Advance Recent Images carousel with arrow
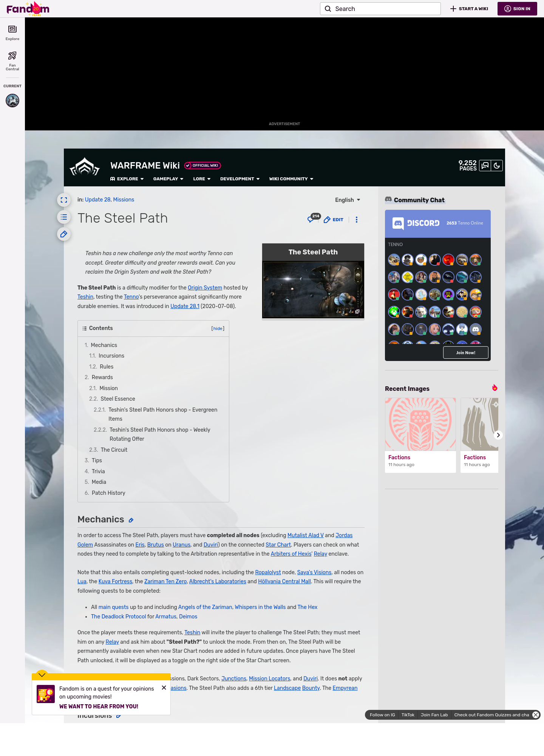Screen dimensions: 544x756 click(x=498, y=435)
